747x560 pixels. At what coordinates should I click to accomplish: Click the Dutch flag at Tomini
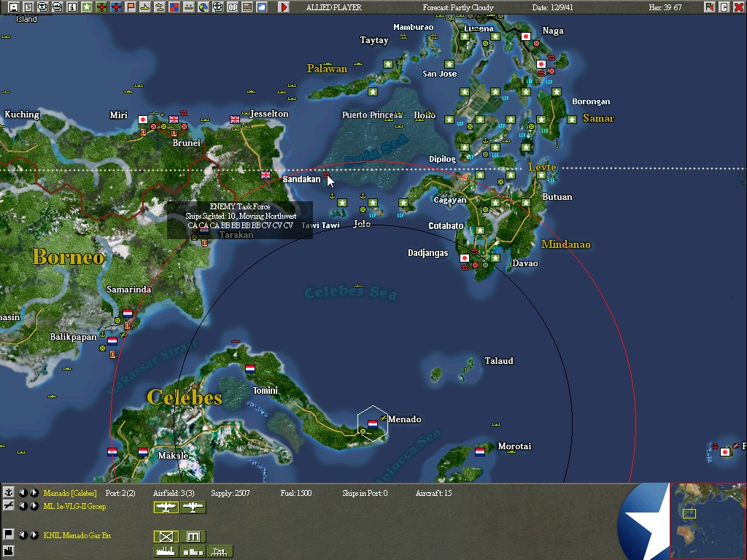(x=250, y=368)
